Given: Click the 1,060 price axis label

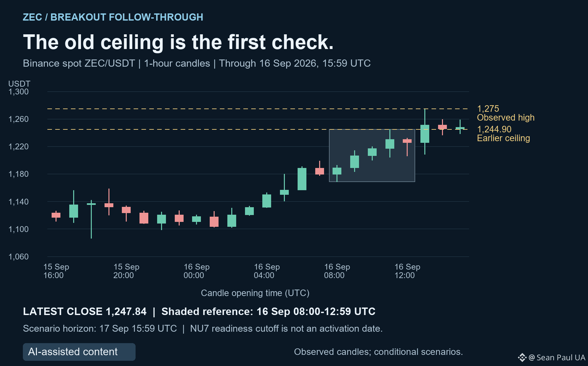Looking at the screenshot, I should click(x=19, y=257).
